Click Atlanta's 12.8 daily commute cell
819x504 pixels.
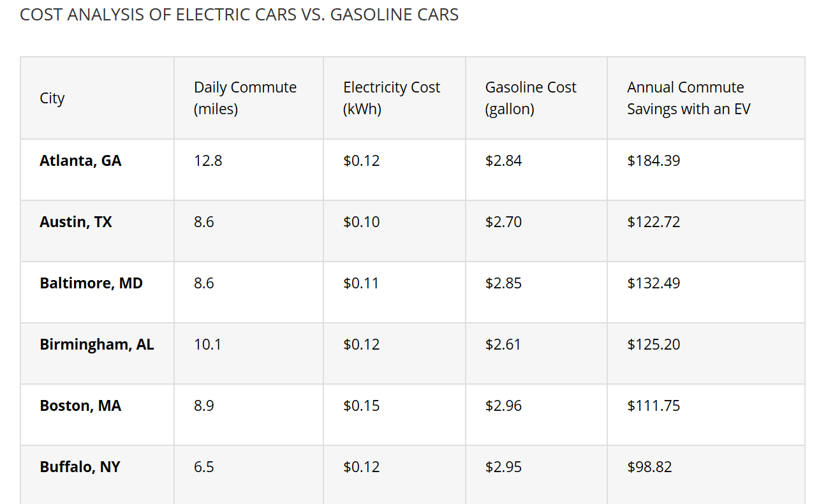click(x=208, y=161)
